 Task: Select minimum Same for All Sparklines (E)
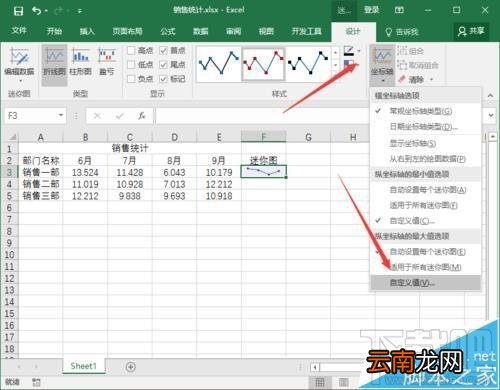(425, 205)
